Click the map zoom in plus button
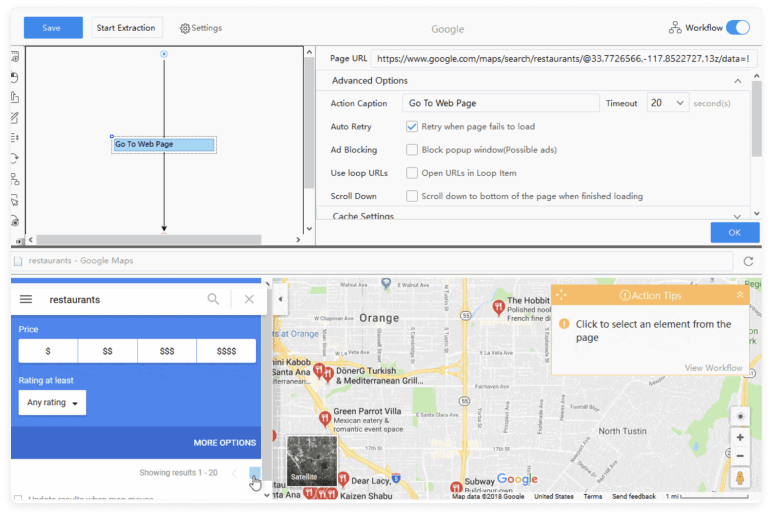Screen dimensions: 771x516 pyautogui.click(x=740, y=437)
